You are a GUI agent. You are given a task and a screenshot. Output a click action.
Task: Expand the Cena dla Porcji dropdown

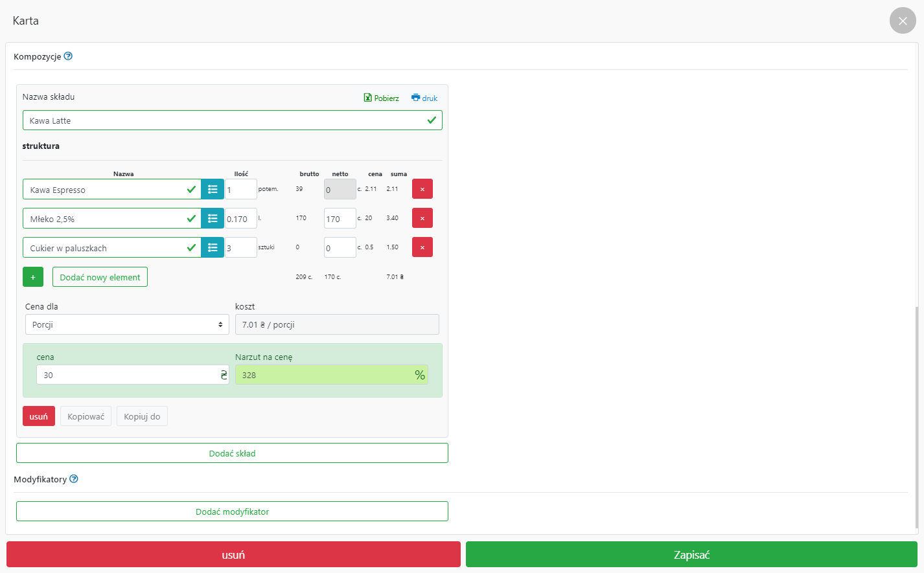(x=127, y=324)
